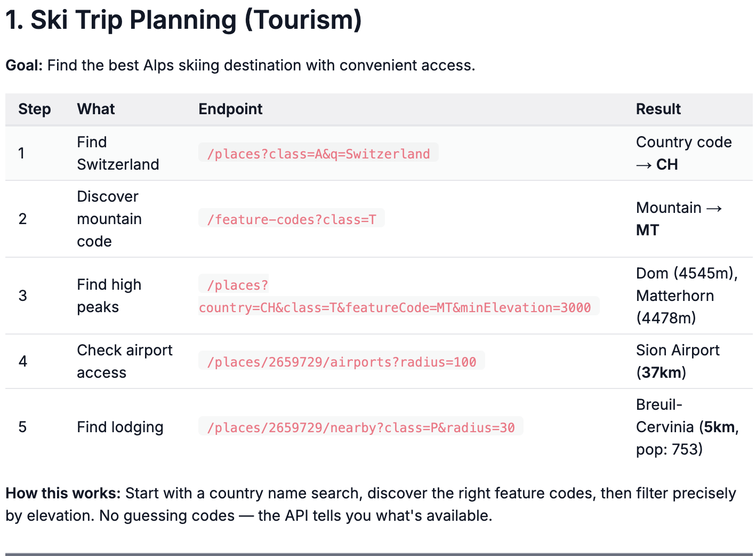756x556 pixels.
Task: Select the Step column header
Action: [34, 109]
